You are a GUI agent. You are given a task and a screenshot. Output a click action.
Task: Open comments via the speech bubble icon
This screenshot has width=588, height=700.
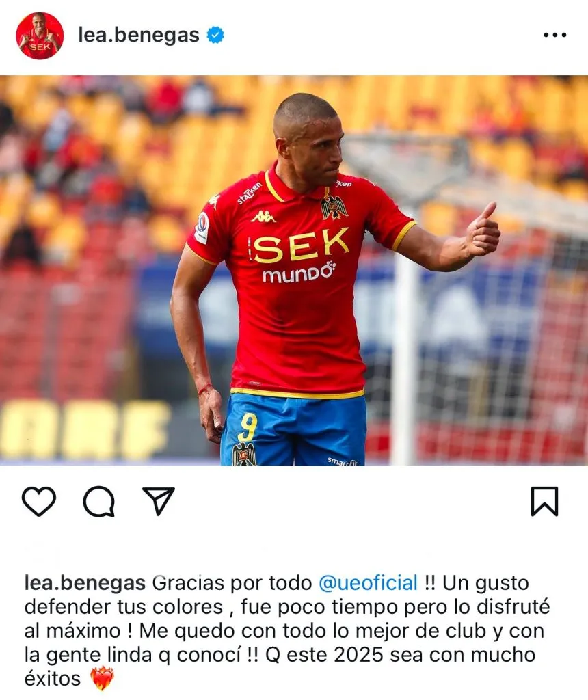pyautogui.click(x=99, y=501)
